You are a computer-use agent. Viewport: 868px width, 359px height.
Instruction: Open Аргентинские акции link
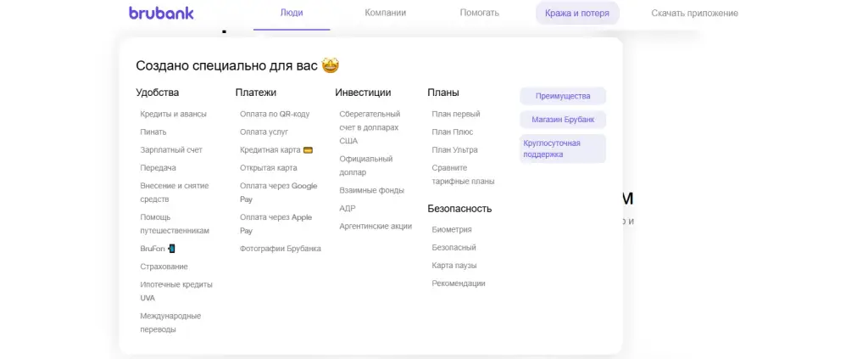coord(376,226)
